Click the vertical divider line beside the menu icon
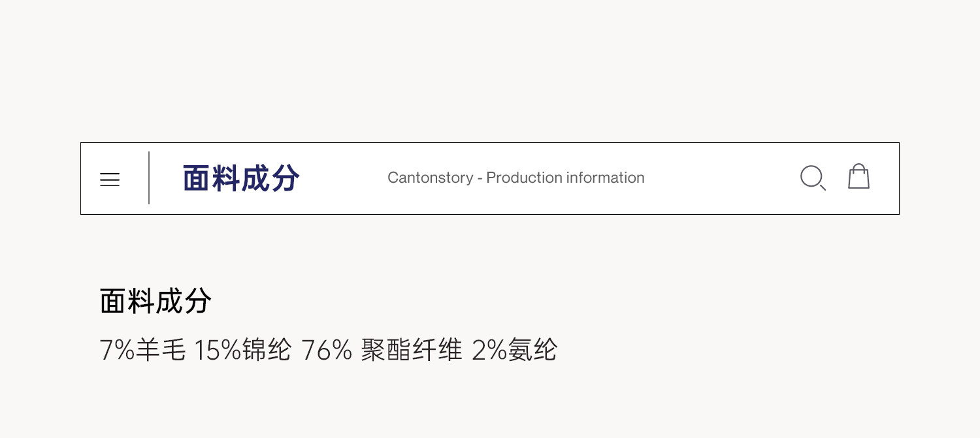Screen dimensions: 980x438 tap(149, 178)
